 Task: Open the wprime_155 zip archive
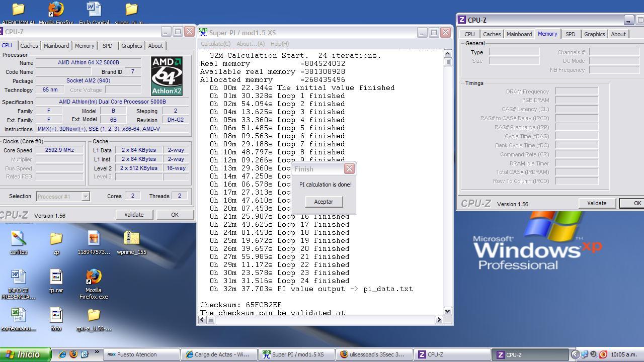click(131, 242)
